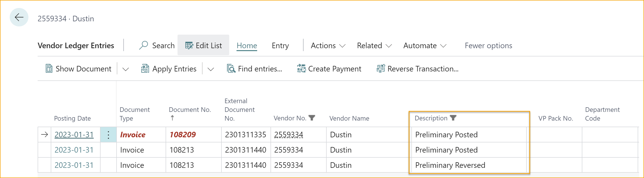Click the Create Payment icon
This screenshot has height=178, width=644.
(x=301, y=69)
